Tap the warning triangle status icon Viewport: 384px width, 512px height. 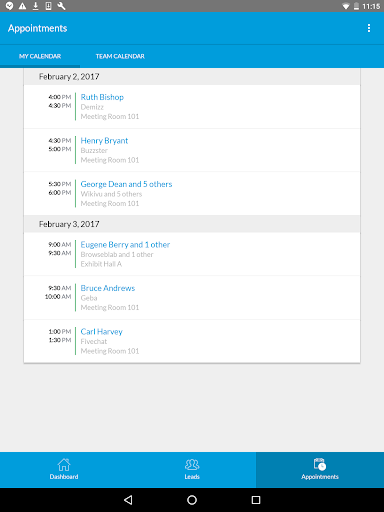point(22,6)
